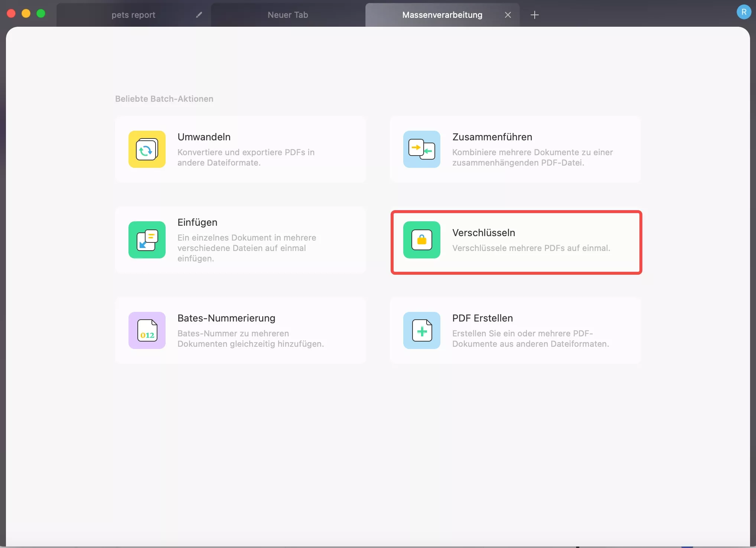Image resolution: width=756 pixels, height=548 pixels.
Task: Minimize the window with yellow button
Action: [26, 13]
